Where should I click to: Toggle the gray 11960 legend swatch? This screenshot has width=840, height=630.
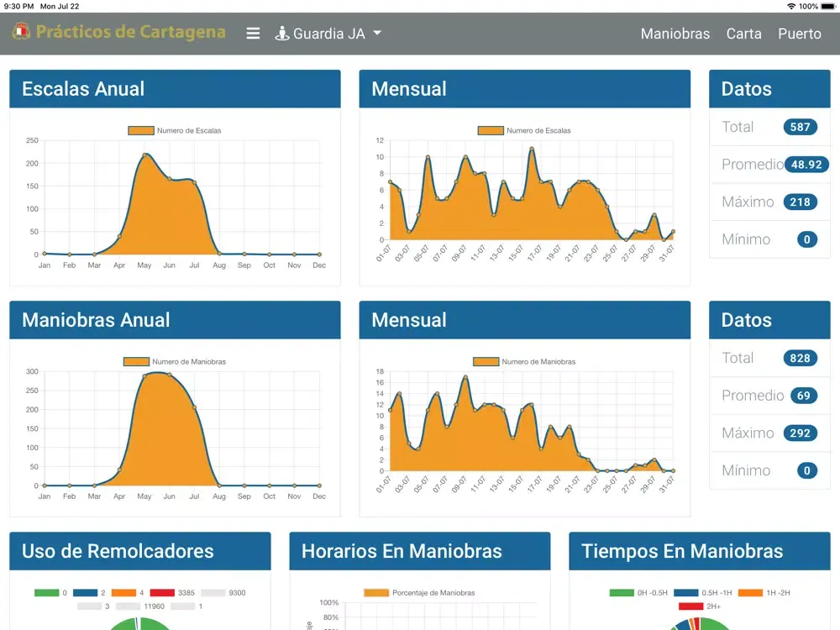pos(128,606)
